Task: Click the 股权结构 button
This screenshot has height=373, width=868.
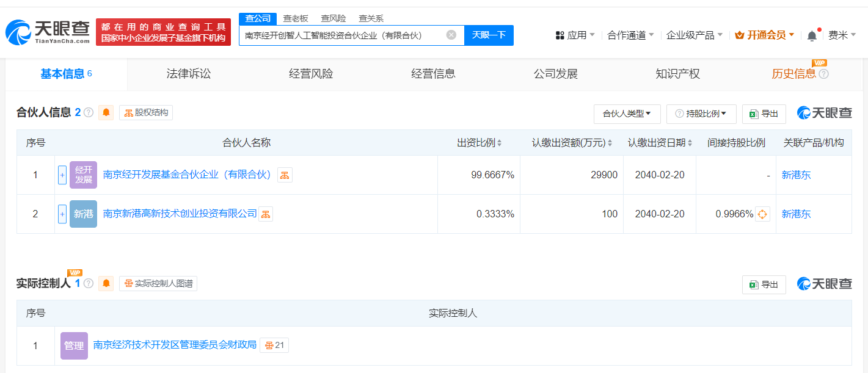Action: [146, 112]
